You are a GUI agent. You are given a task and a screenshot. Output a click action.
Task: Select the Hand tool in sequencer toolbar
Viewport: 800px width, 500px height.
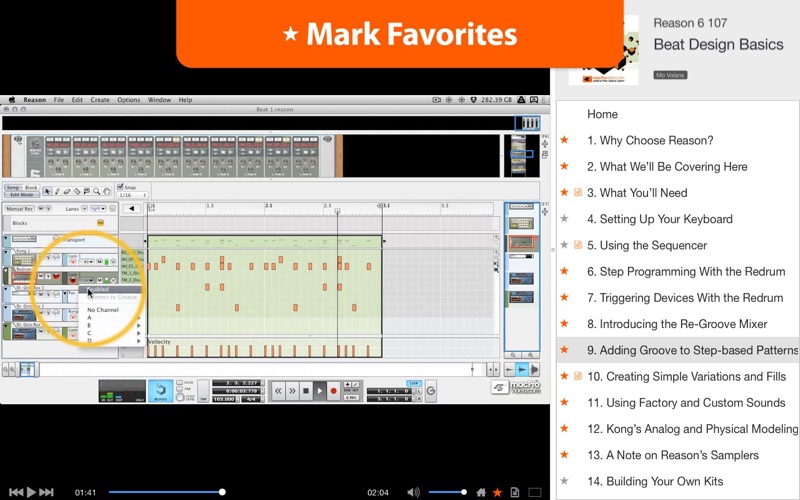click(x=107, y=191)
